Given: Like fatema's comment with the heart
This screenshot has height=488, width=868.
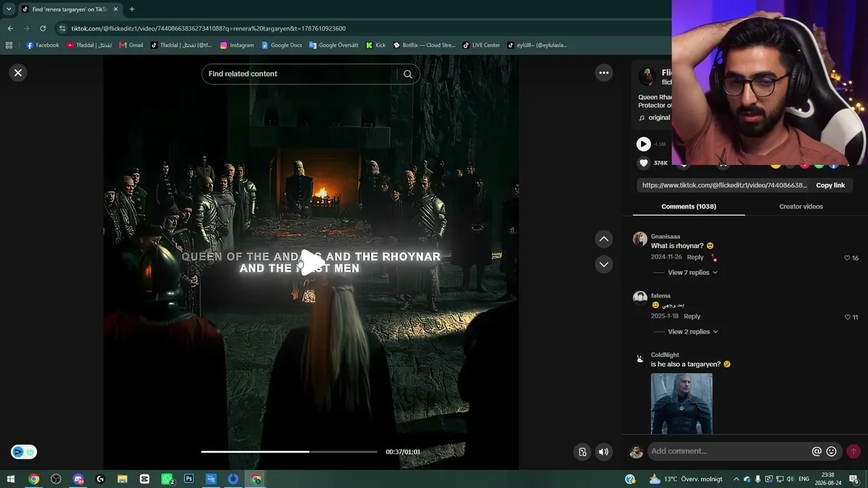Looking at the screenshot, I should pyautogui.click(x=847, y=317).
